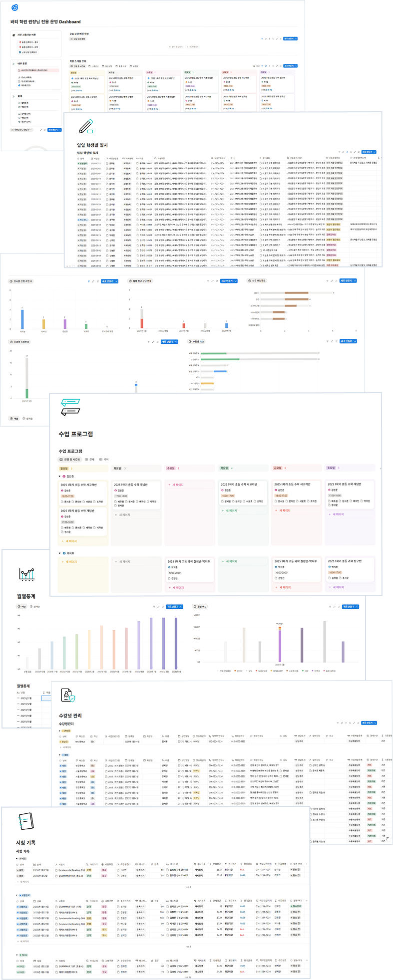The height and width of the screenshot is (980, 393).
Task: Click 최하늘 blue bar in 강사별 chart
Action: [22, 319]
